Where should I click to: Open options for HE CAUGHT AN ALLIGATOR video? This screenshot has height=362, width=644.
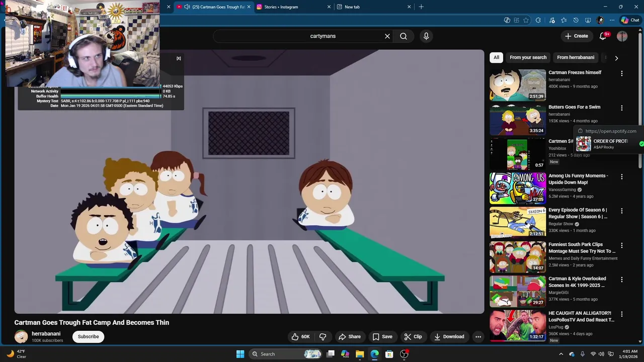pyautogui.click(x=622, y=314)
